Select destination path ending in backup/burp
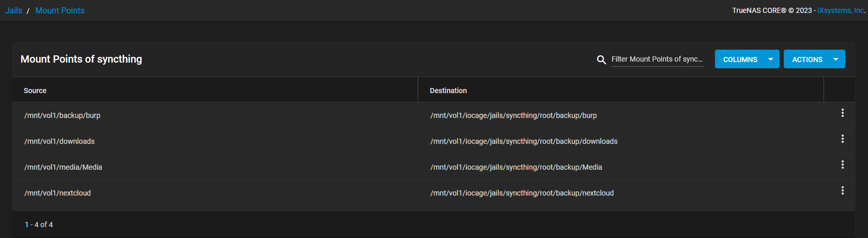Screen dimensions: 868x238 tap(513, 115)
